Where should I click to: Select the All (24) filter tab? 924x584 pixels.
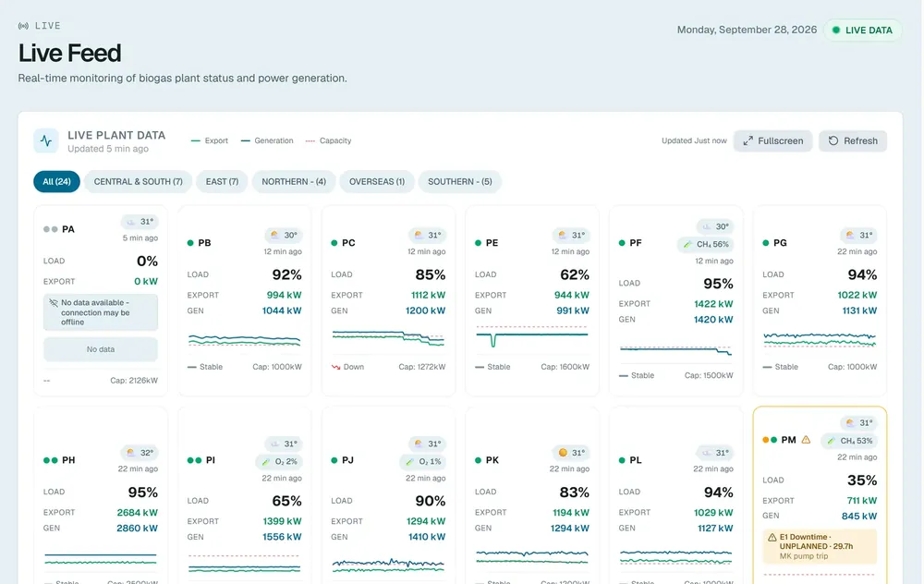click(56, 181)
